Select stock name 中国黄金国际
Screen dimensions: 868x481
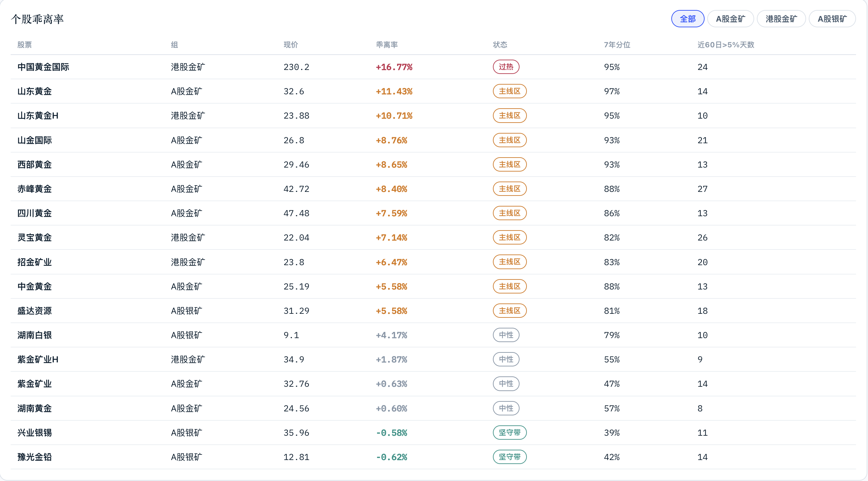point(43,67)
